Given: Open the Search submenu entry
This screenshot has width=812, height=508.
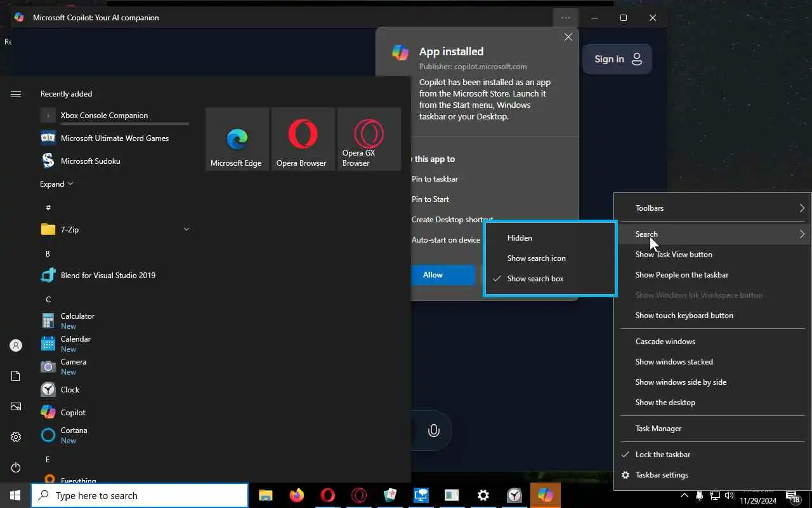Looking at the screenshot, I should click(713, 234).
